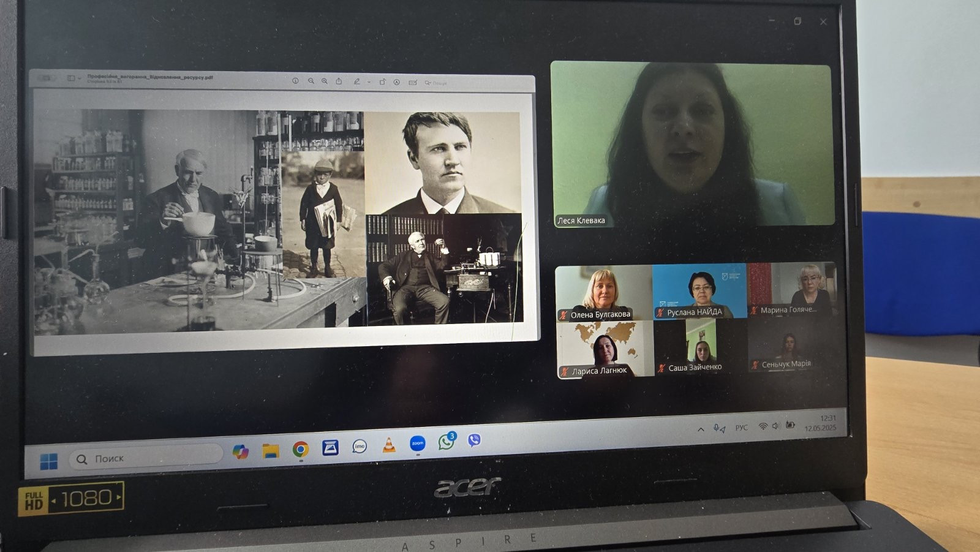Open the Windows Start menu
Screen dimensions: 980x552
click(x=49, y=461)
